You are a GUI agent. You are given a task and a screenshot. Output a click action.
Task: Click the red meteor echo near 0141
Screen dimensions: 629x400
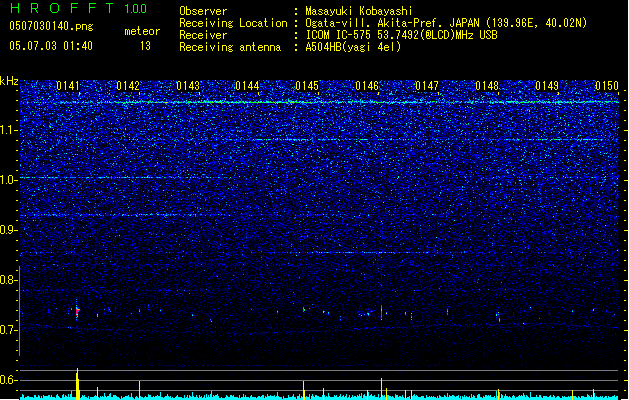tap(77, 311)
